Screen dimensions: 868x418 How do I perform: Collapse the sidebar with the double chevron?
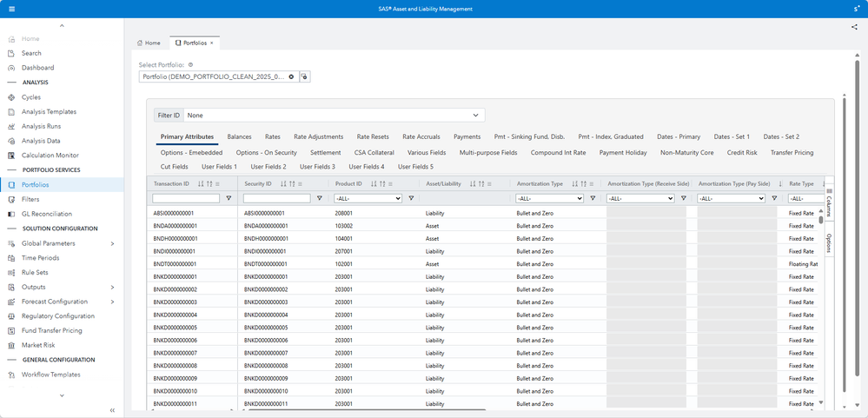click(112, 410)
